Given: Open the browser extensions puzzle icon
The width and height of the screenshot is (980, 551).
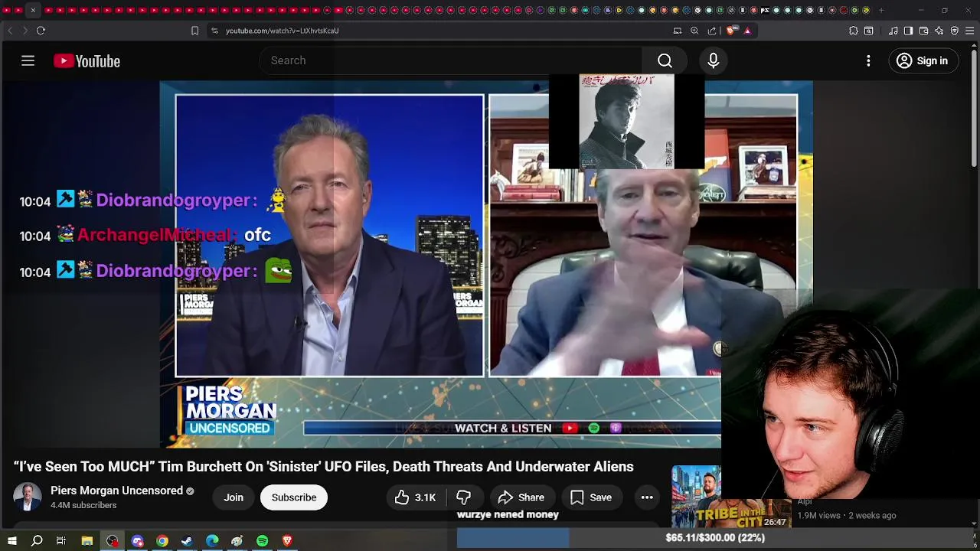Looking at the screenshot, I should coord(854,31).
